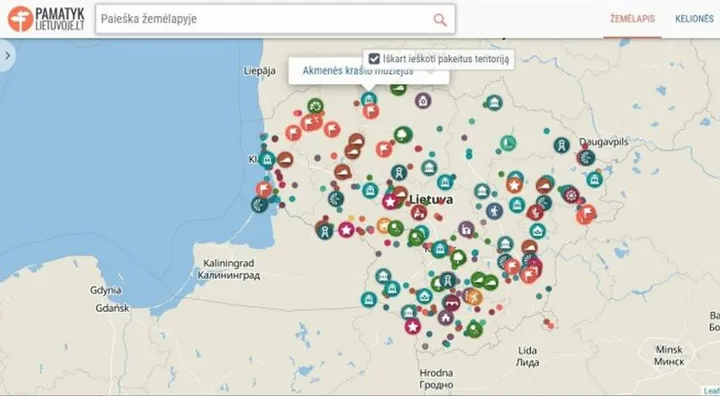Click the museum marker under the popup arrow
The height and width of the screenshot is (396, 720).
point(369,99)
